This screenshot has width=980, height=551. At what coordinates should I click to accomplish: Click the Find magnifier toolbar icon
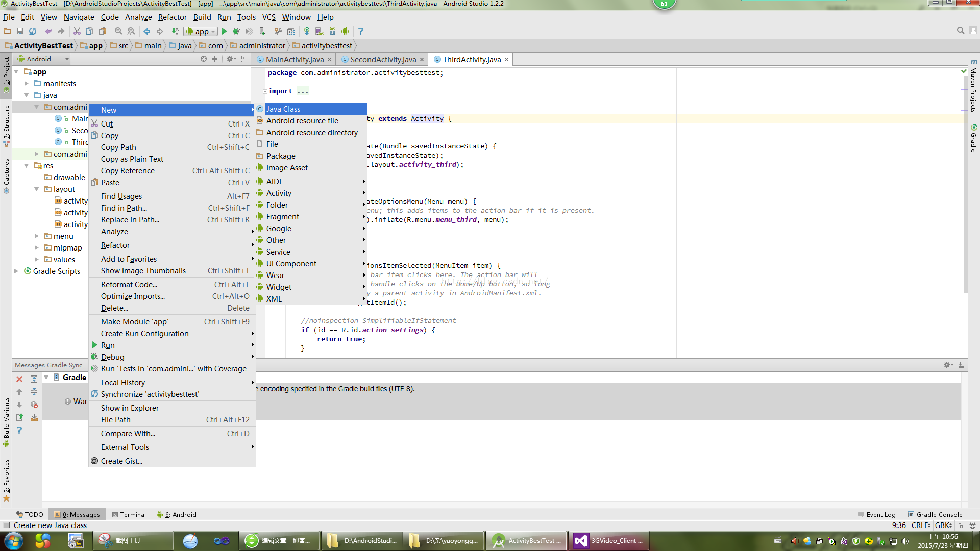coord(118,31)
